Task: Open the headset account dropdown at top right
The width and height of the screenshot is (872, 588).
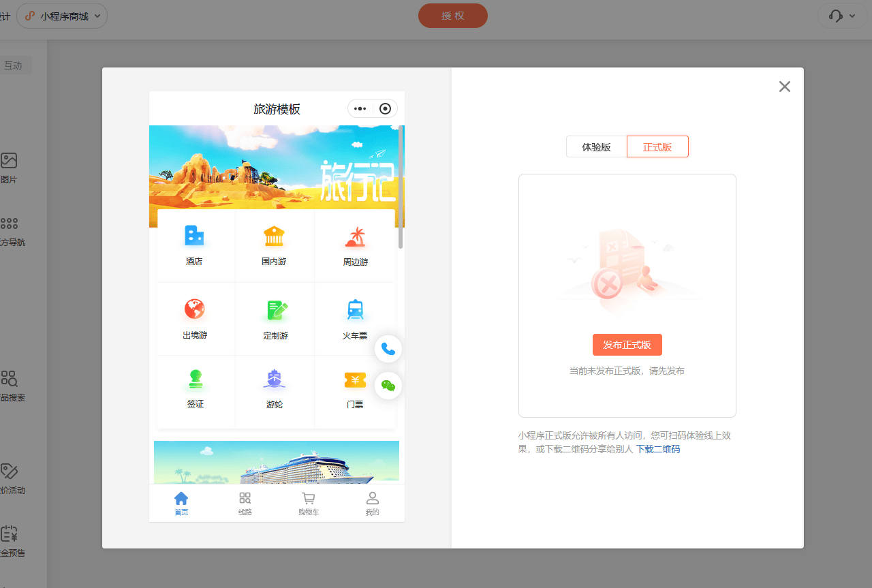Action: point(842,15)
